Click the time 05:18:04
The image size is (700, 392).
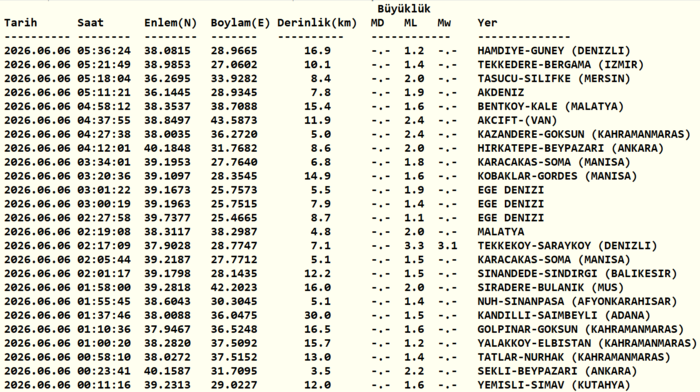pyautogui.click(x=104, y=78)
